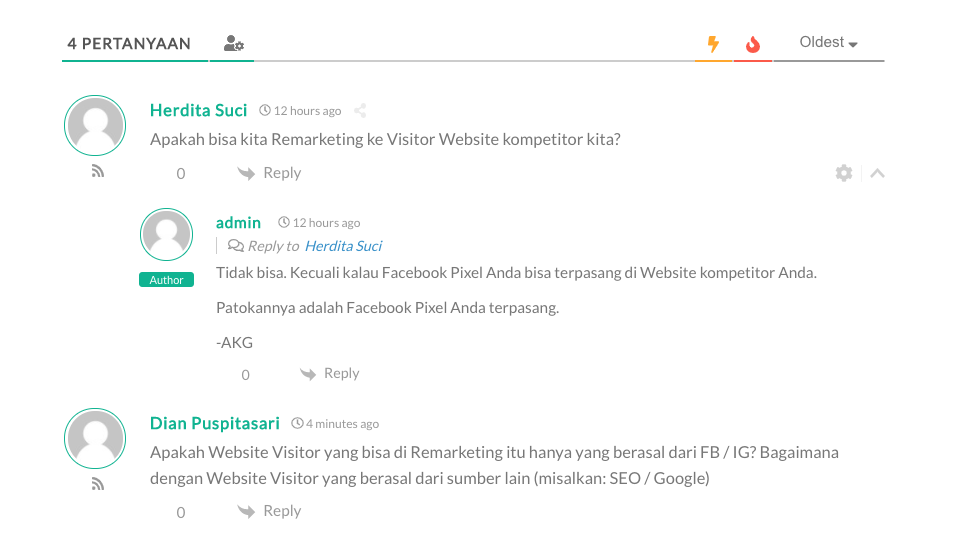Click the Dian Puspitasari author name
Screen dimensions: 960x540
(x=215, y=423)
